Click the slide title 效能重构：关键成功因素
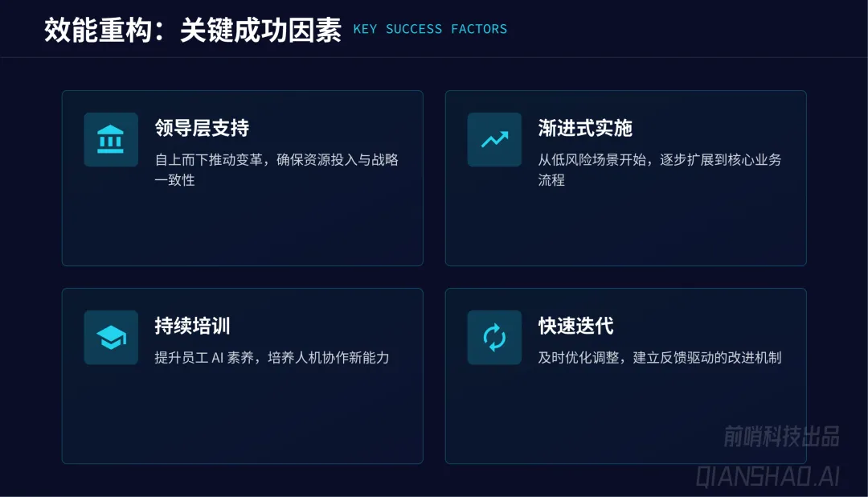 (x=193, y=31)
